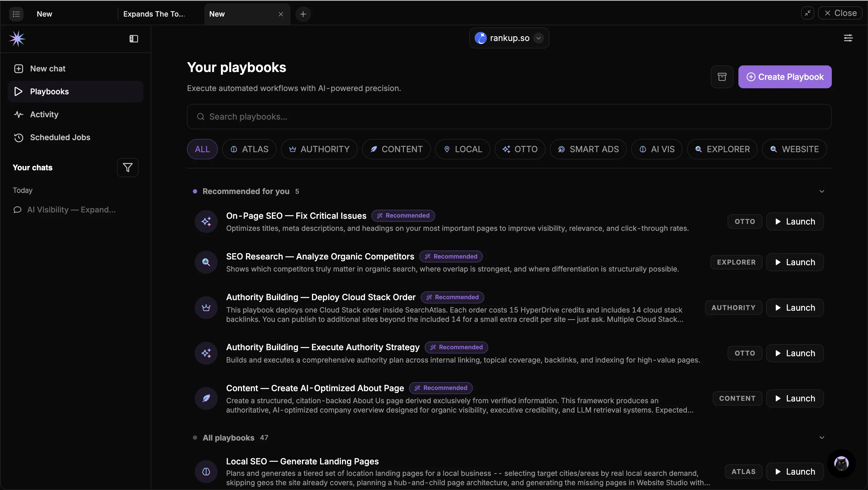Click crown icon for Deploy Cloud Stack Order
The height and width of the screenshot is (490, 868).
(206, 308)
